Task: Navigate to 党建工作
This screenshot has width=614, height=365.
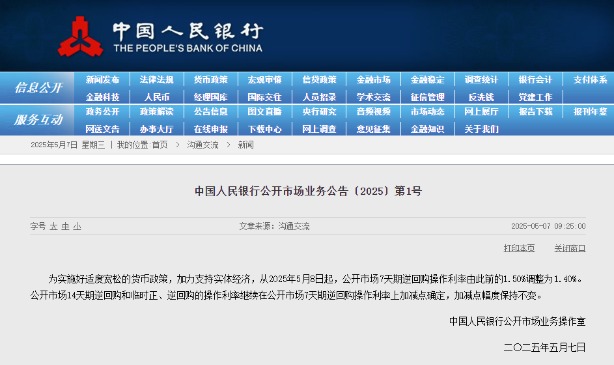Action: (x=535, y=97)
